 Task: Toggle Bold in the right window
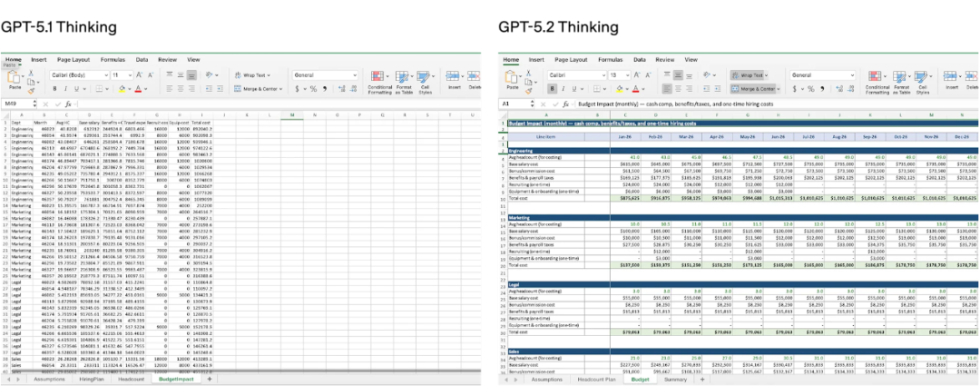554,89
